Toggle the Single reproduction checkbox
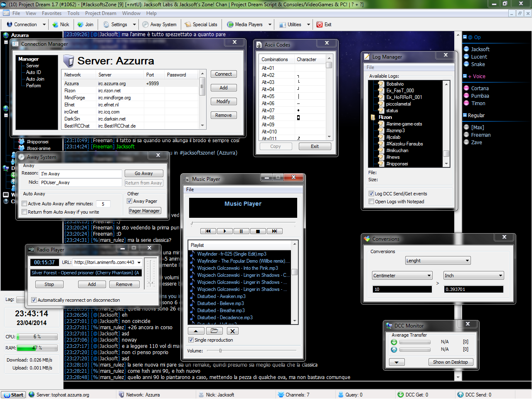The image size is (532, 399). pos(191,340)
